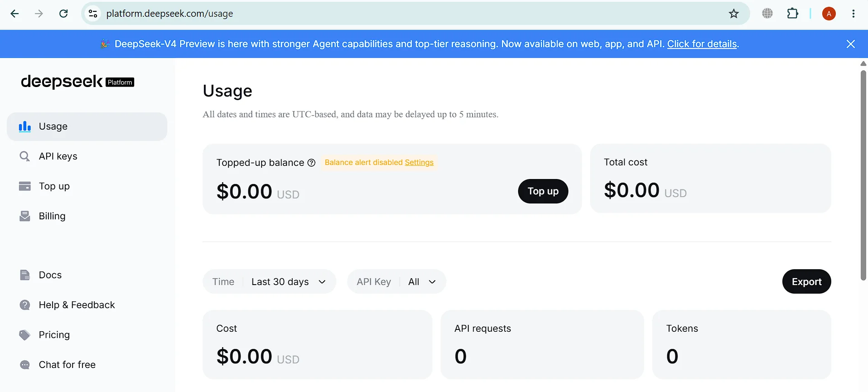Click the Usage page heading
This screenshot has height=392, width=868.
(x=228, y=91)
